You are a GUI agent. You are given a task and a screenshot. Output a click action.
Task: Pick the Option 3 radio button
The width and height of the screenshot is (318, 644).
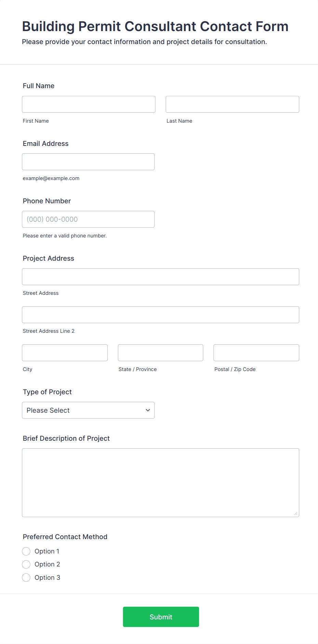click(x=26, y=577)
